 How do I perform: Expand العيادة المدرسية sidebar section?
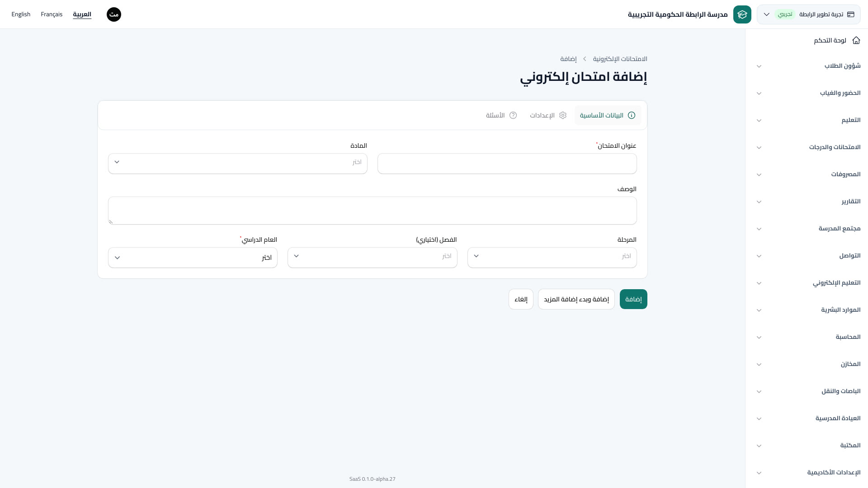point(808,418)
